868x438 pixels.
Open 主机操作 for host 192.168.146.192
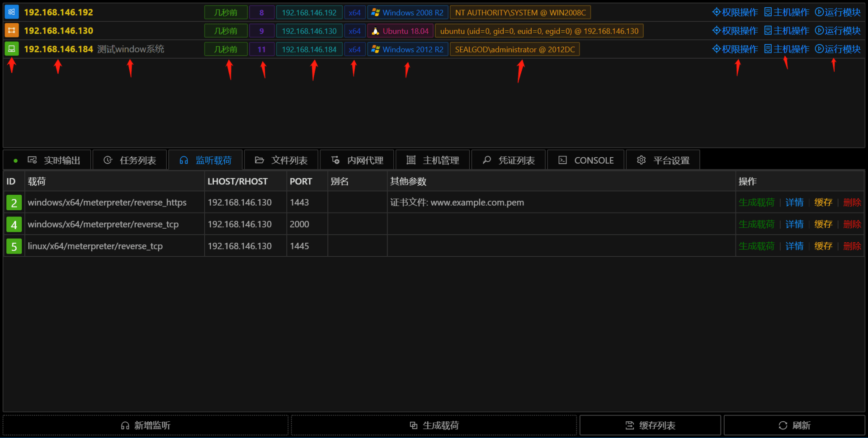[787, 12]
